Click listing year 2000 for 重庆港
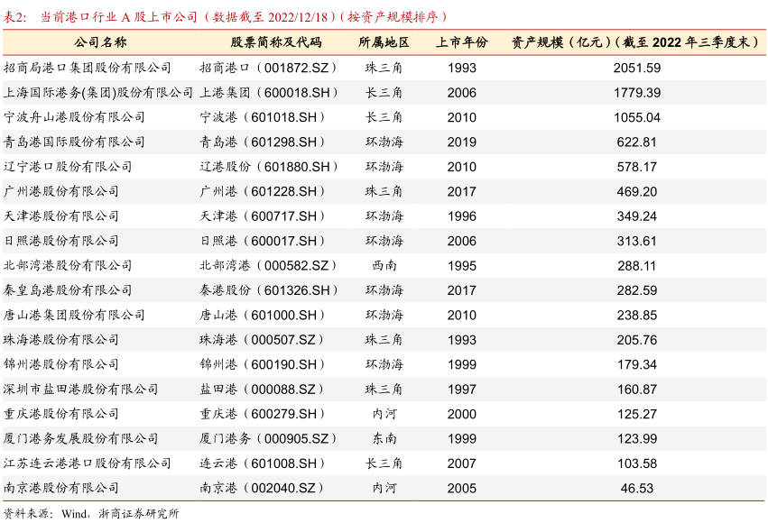 click(461, 414)
